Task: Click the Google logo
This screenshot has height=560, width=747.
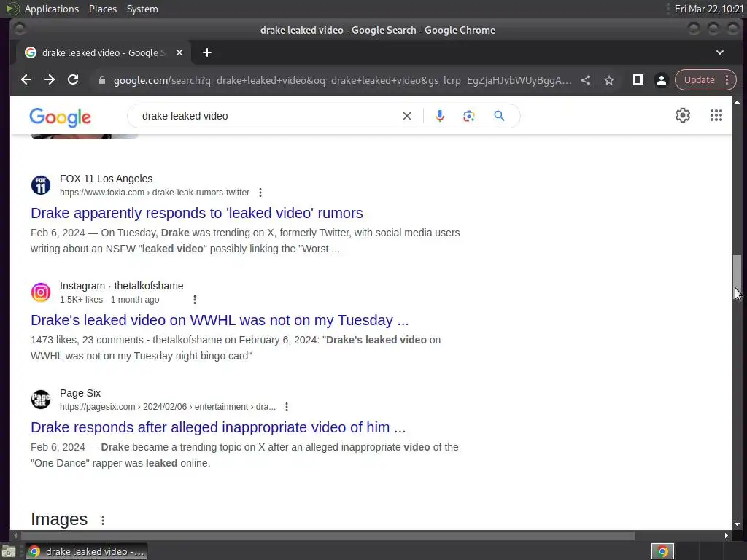Action: pos(60,117)
